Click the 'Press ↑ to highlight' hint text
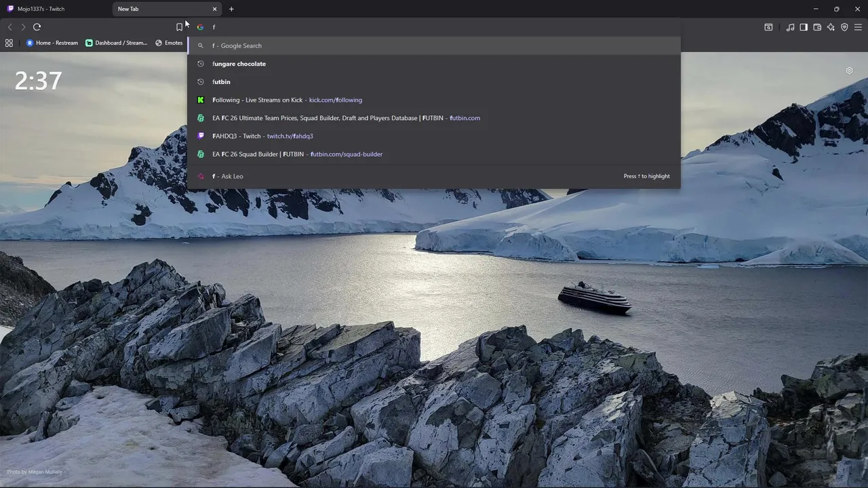868x488 pixels. tap(647, 176)
